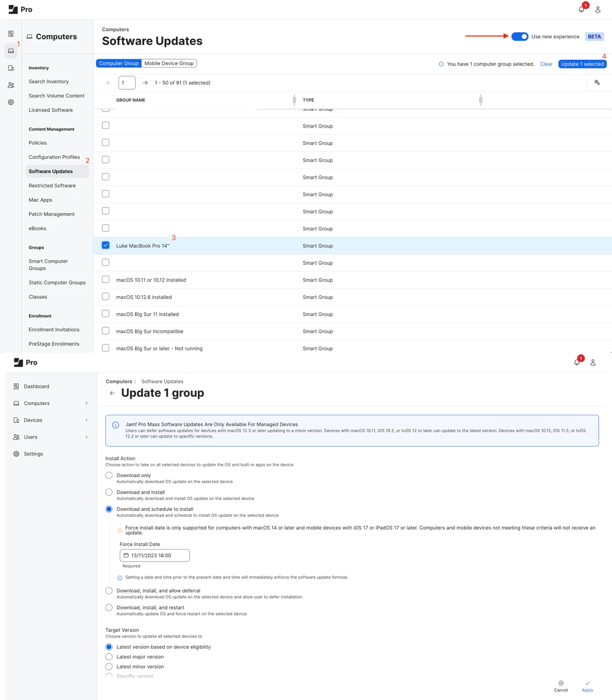Click Jamf Pro logo in top window

point(20,9)
